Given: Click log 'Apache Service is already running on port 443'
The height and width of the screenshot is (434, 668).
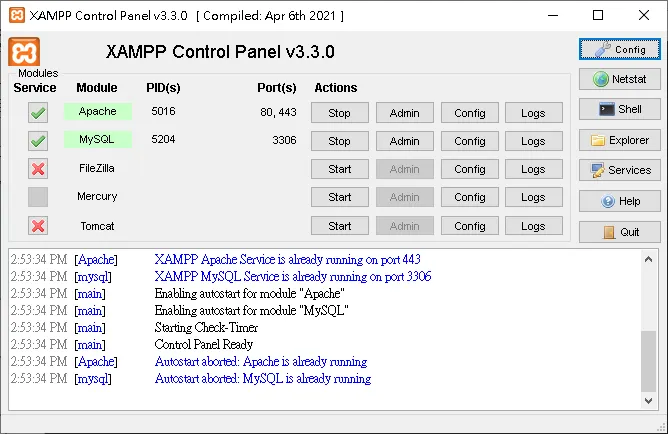Looking at the screenshot, I should point(288,259).
